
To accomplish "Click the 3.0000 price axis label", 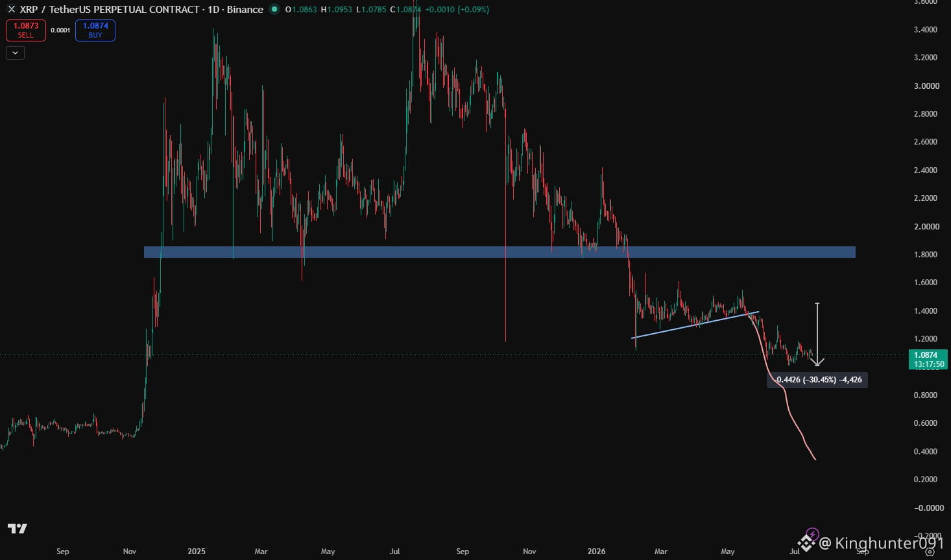I will [x=926, y=86].
